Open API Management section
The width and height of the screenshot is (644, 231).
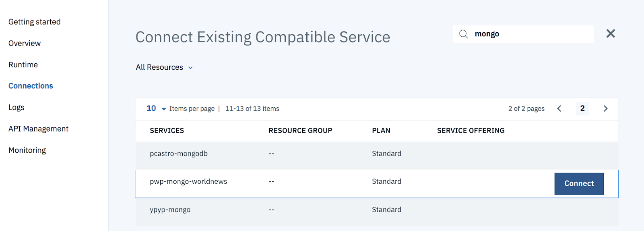[x=39, y=129]
